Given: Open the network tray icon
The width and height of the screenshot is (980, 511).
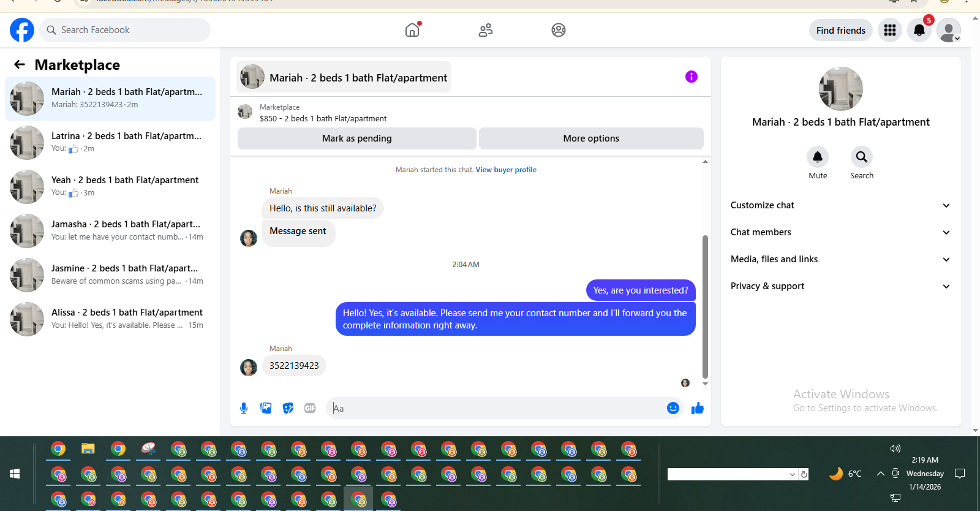Looking at the screenshot, I should (895, 498).
